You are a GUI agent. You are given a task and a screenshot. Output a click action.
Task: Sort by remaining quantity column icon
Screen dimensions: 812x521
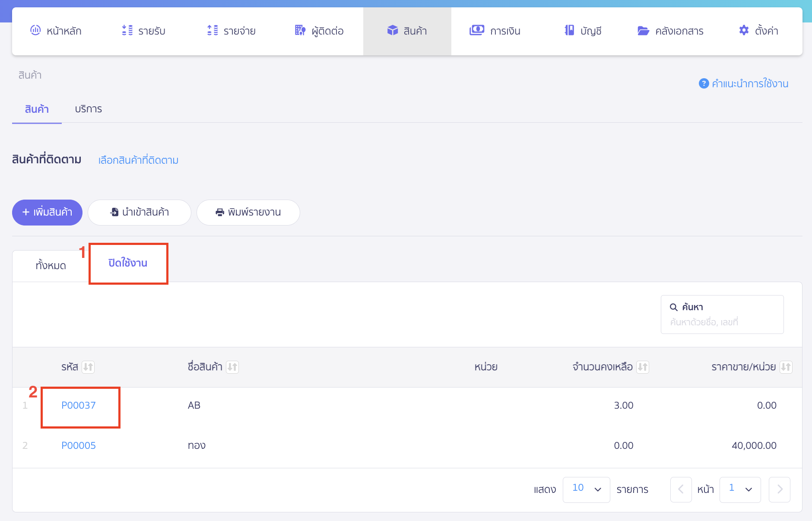point(643,367)
